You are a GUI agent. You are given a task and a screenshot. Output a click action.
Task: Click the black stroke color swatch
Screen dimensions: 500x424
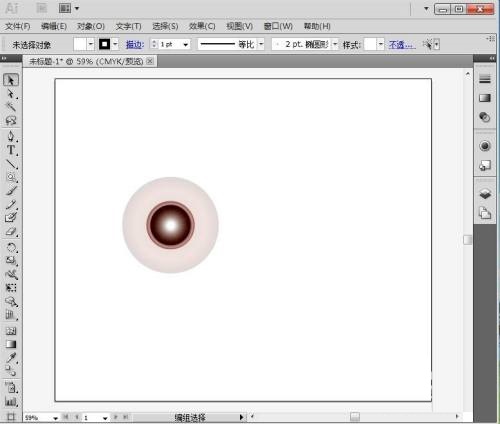pos(105,44)
